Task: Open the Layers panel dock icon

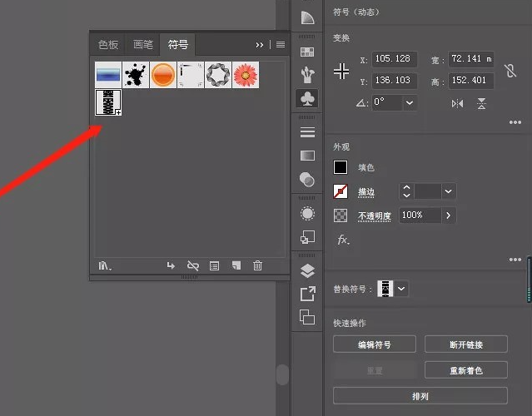Action: (307, 271)
